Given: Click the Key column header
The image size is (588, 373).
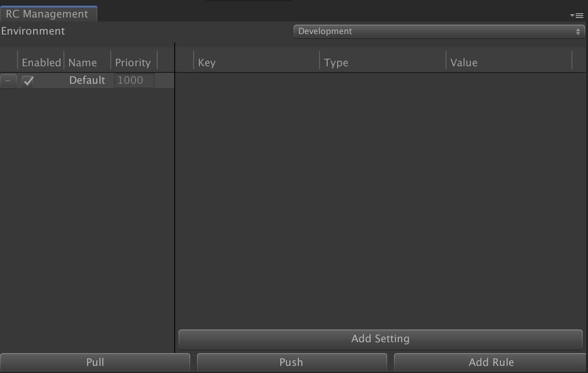Looking at the screenshot, I should (x=206, y=62).
